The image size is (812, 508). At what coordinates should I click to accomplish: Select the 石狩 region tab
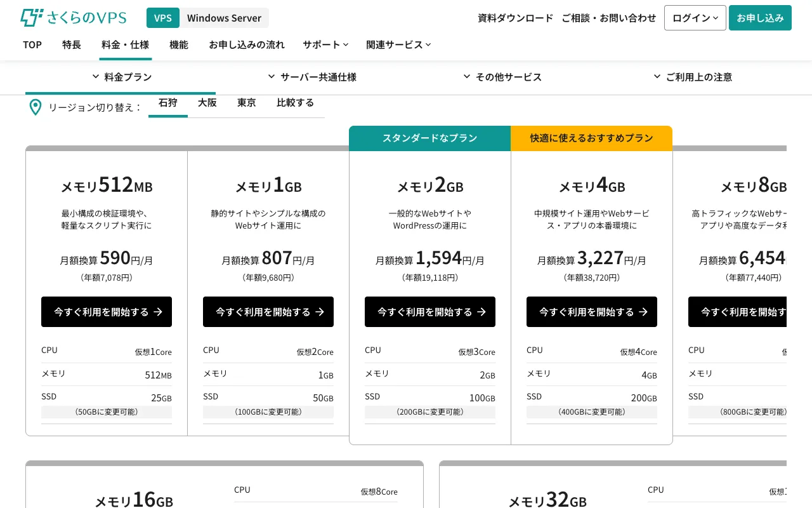[168, 103]
